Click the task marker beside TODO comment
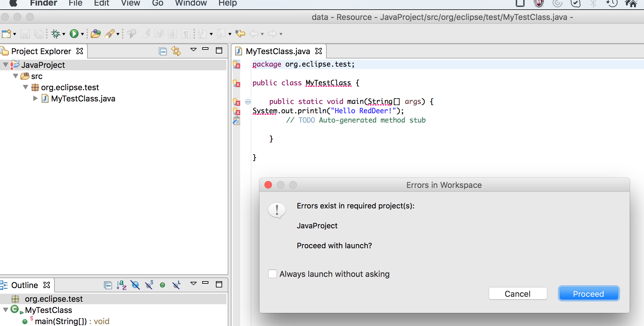Image resolution: width=644 pixels, height=326 pixels. 237,121
